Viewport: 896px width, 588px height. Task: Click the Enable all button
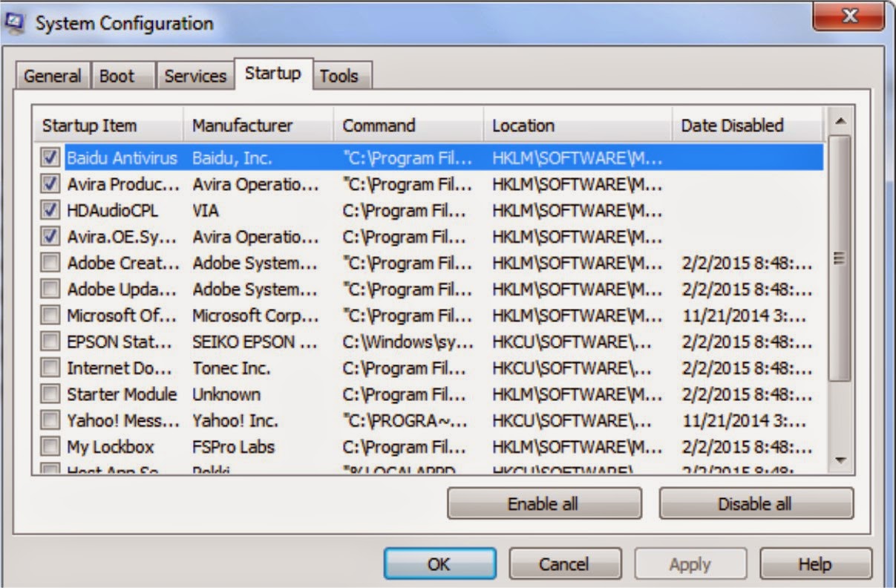click(544, 504)
